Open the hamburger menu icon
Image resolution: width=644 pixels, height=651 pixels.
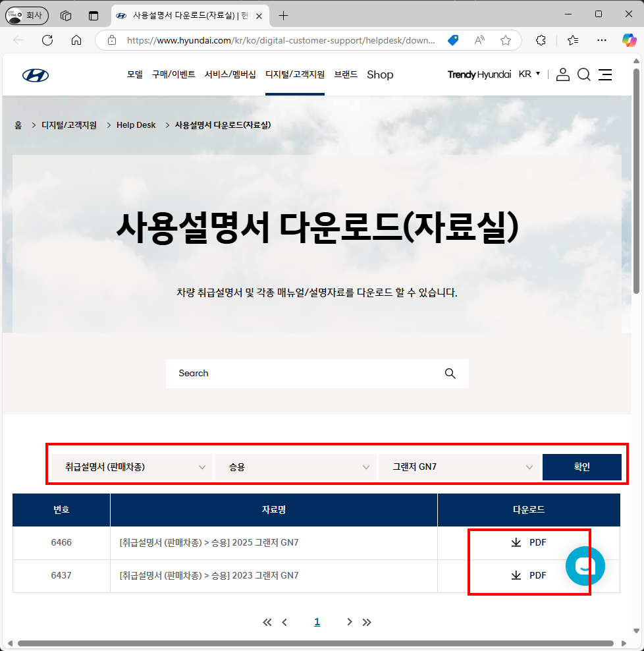[605, 74]
